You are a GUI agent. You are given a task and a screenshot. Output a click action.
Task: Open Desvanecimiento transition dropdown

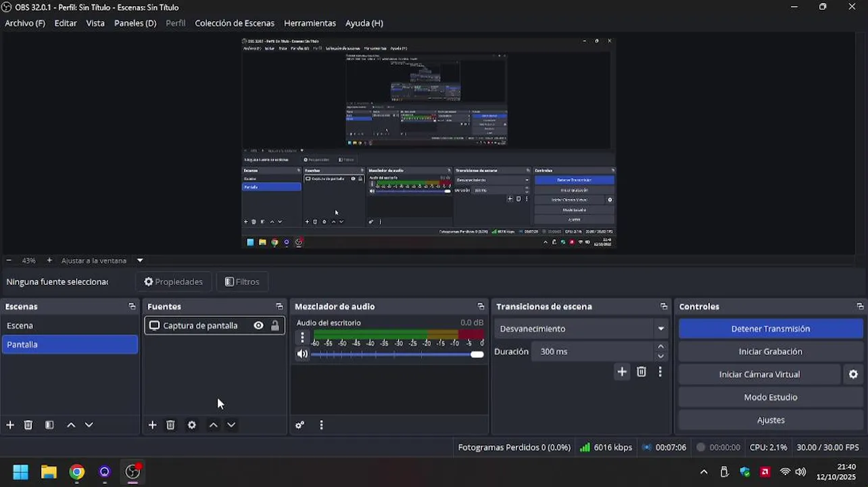point(581,329)
